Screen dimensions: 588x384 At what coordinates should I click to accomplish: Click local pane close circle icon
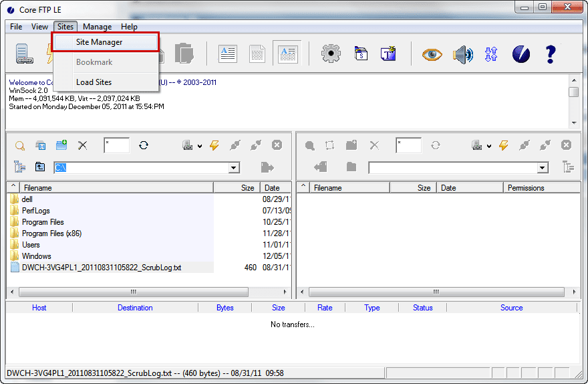pyautogui.click(x=277, y=145)
